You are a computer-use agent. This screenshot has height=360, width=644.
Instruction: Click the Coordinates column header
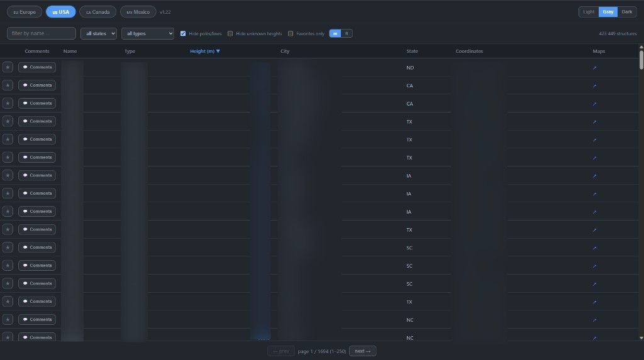469,52
